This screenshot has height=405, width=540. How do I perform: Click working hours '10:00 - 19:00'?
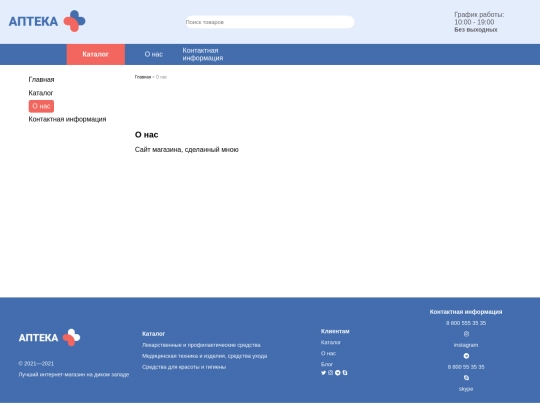point(474,22)
